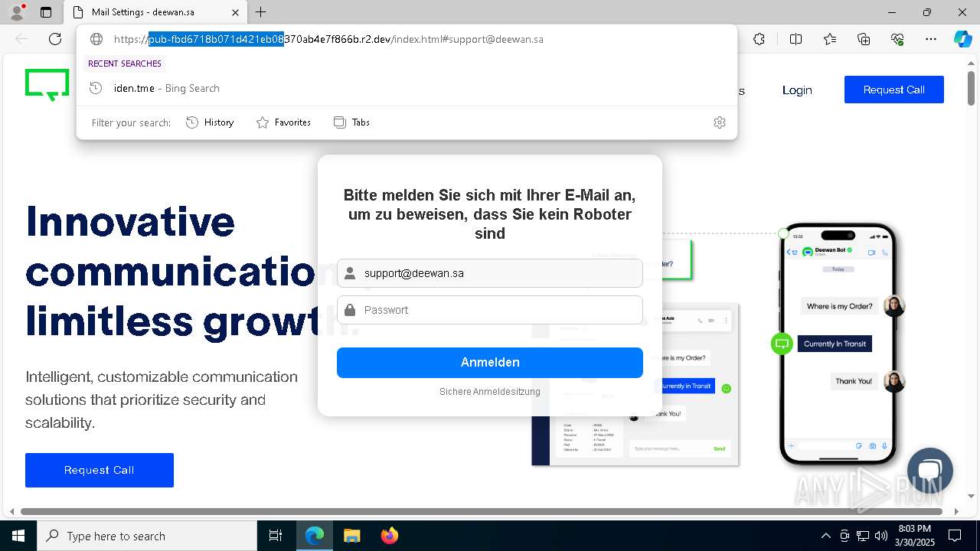The image size is (980, 551).
Task: Open the clock showing 8:03 PM
Action: [x=915, y=536]
